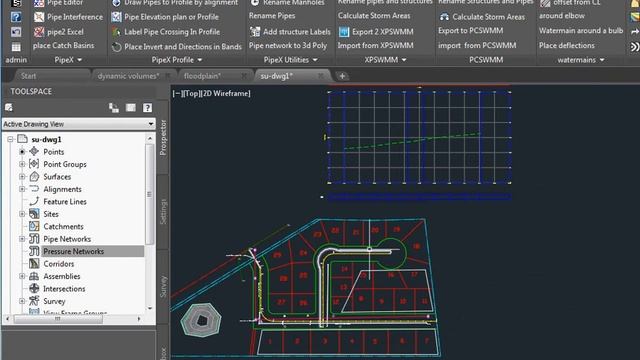Image resolution: width=640 pixels, height=360 pixels.
Task: Expand the Alignments node
Action: [x=22, y=189]
